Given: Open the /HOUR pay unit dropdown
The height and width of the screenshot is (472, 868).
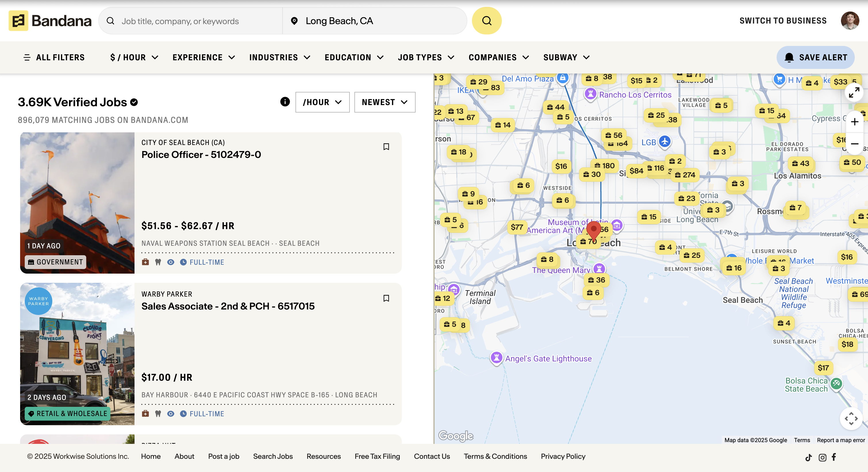Looking at the screenshot, I should [322, 102].
